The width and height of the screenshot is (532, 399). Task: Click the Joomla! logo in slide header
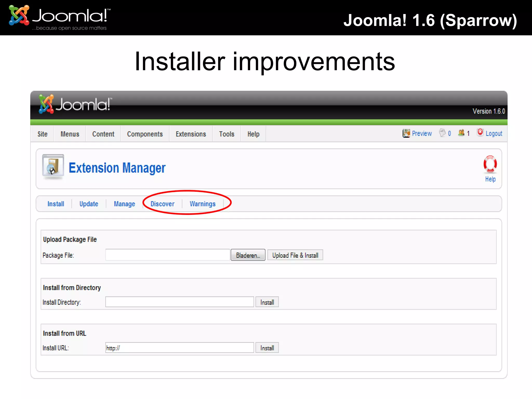[59, 18]
